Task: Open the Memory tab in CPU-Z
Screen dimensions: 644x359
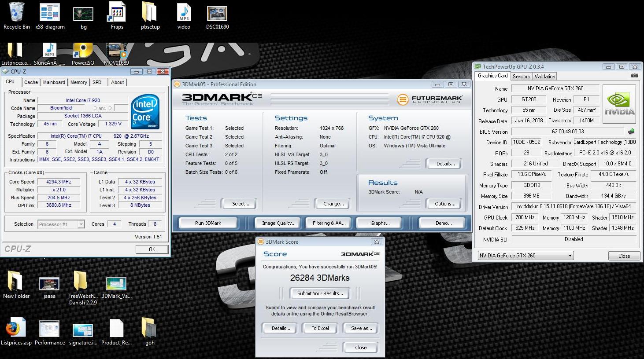Action: (x=79, y=82)
